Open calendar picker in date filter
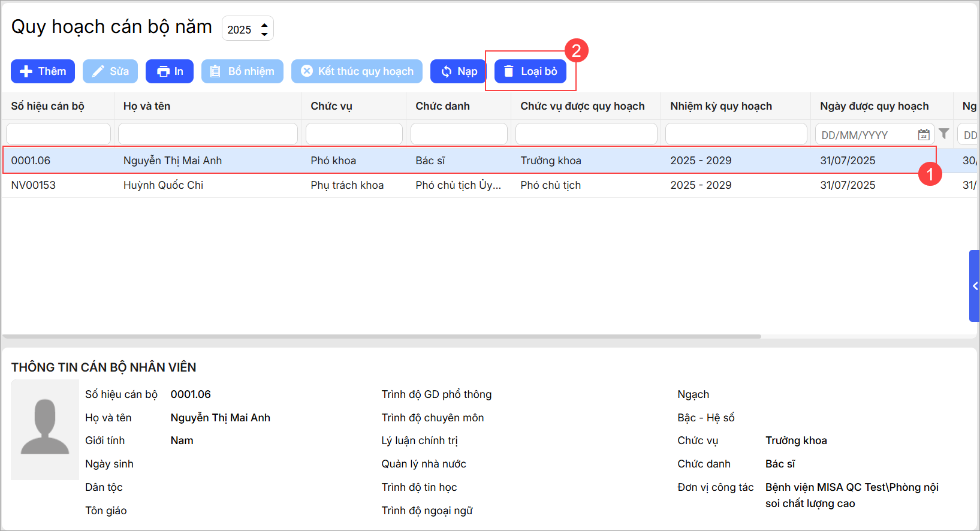The height and width of the screenshot is (531, 980). pos(924,135)
